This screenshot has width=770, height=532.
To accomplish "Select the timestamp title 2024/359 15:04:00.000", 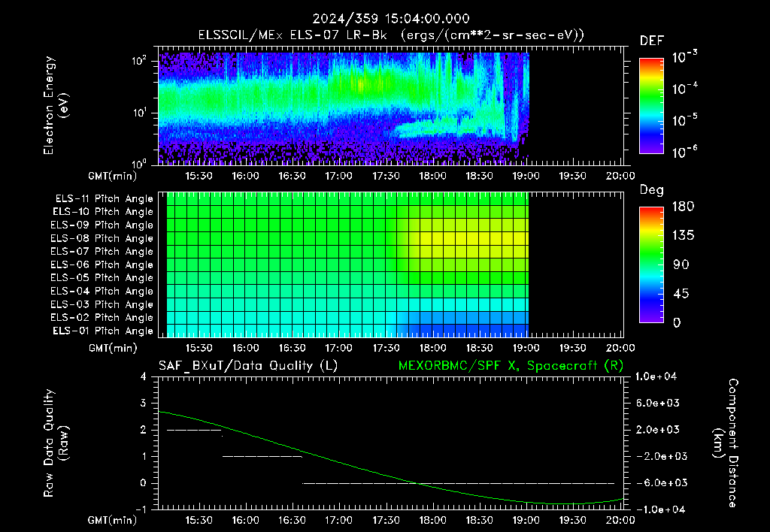I will point(391,19).
